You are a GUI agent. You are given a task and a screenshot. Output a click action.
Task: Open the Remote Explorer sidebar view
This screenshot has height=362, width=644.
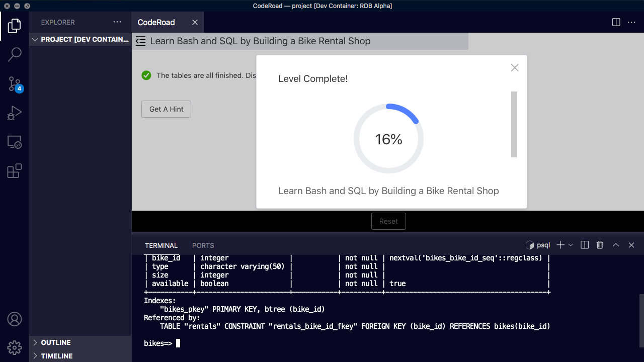(15, 142)
